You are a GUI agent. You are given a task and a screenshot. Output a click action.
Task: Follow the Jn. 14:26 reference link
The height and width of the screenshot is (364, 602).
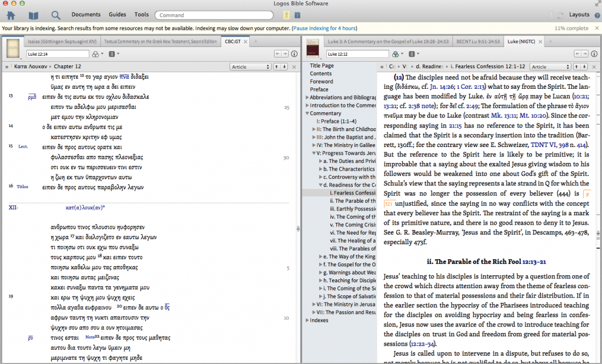coord(442,87)
